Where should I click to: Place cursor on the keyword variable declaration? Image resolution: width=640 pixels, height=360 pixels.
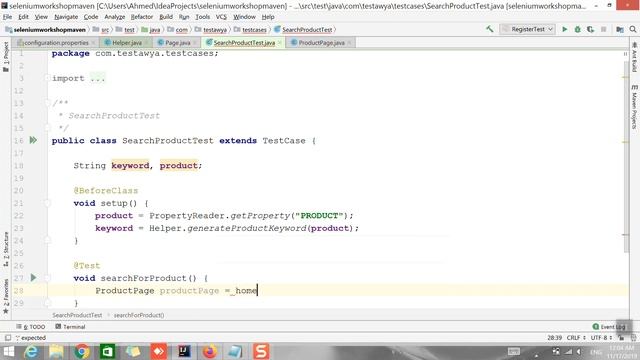click(130, 165)
